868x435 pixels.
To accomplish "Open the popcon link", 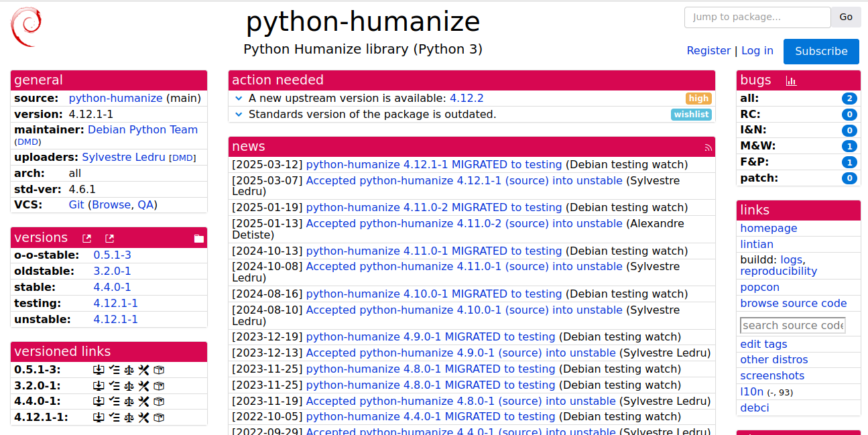I will [760, 288].
